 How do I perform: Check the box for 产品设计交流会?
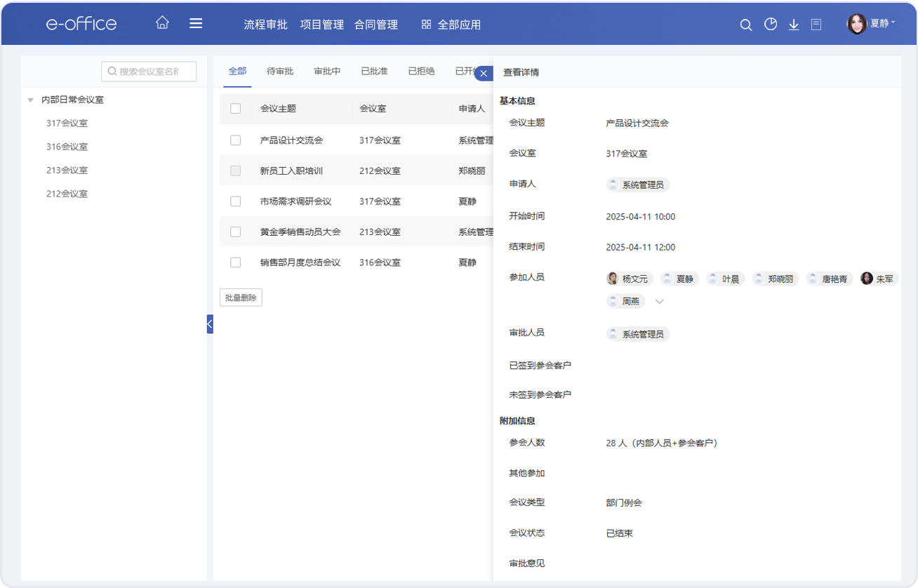tap(236, 140)
